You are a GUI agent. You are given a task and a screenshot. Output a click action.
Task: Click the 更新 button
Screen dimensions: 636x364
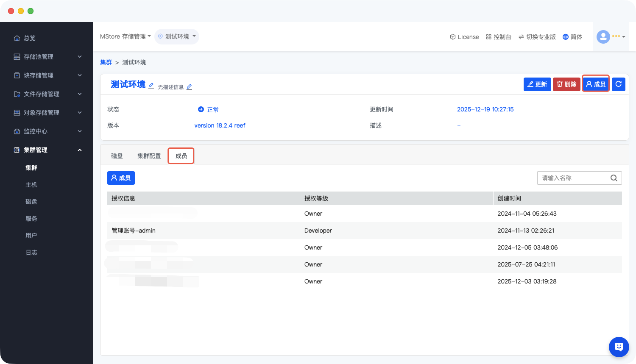(537, 84)
